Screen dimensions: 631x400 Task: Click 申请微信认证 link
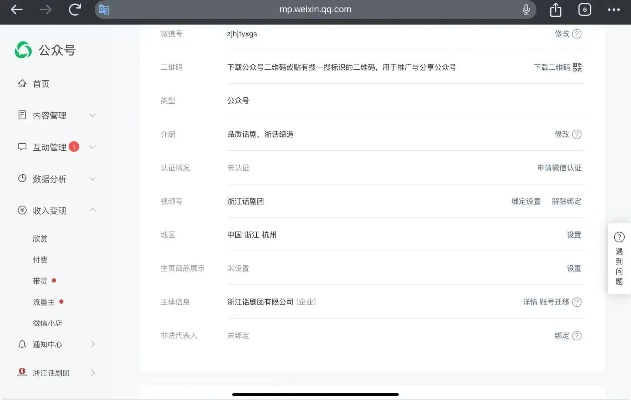559,167
